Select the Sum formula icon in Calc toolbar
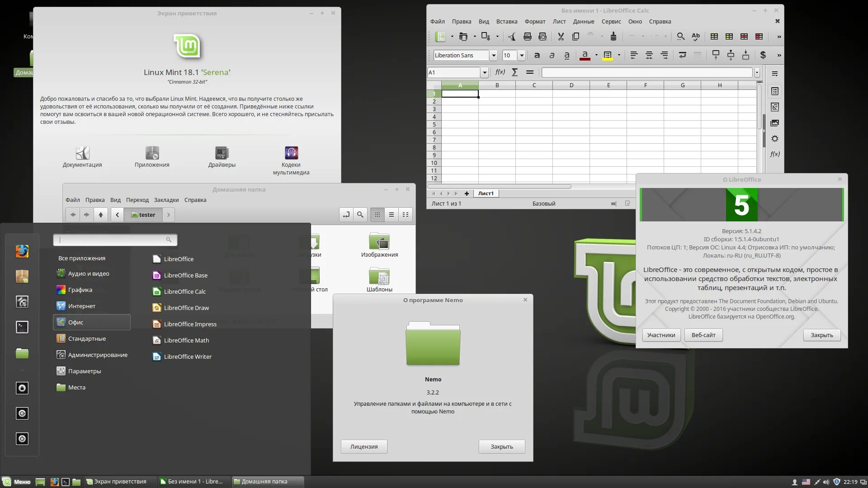Viewport: 868px width, 488px height. tap(514, 72)
